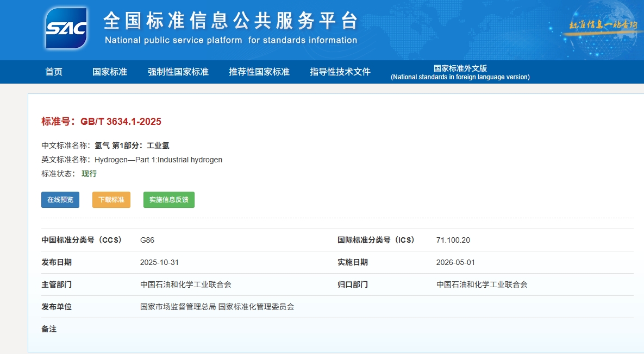Click the 全国标准信息公共服务平台 site title
Viewport: 644px width, 354px height.
click(231, 21)
